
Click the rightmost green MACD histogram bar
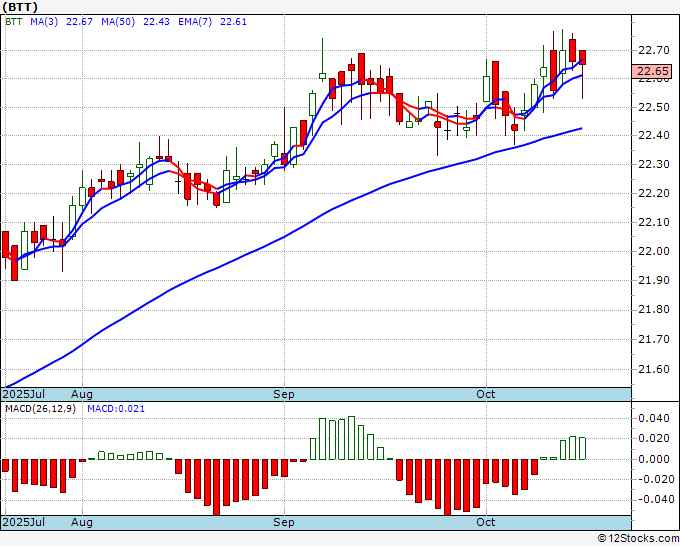pyautogui.click(x=582, y=448)
